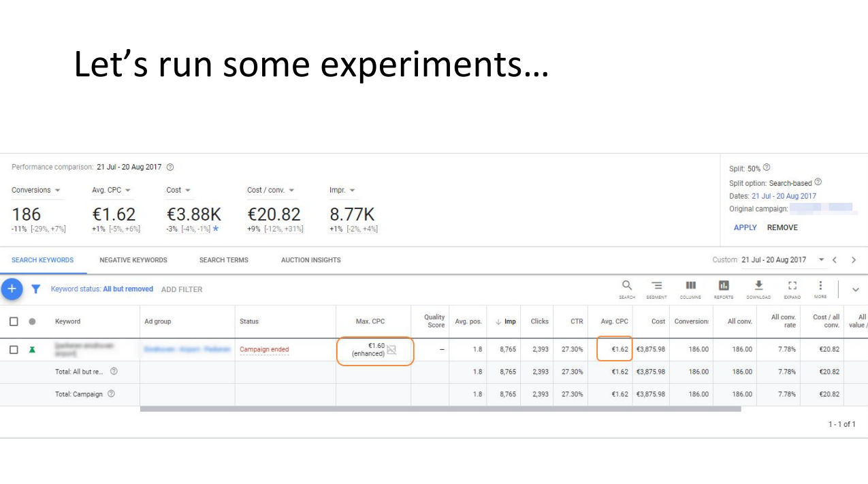Open the Cost metric dropdown
868x484 pixels.
coord(178,190)
